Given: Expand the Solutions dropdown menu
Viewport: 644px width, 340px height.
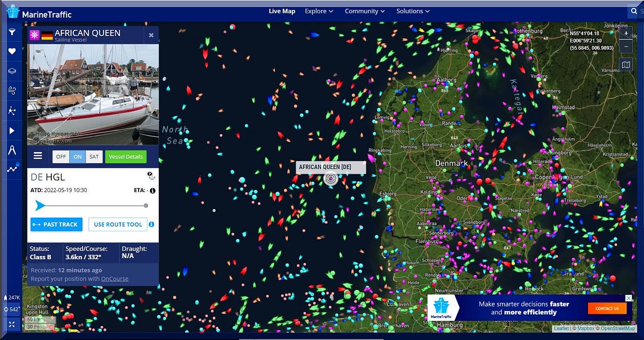Looking at the screenshot, I should tap(413, 11).
